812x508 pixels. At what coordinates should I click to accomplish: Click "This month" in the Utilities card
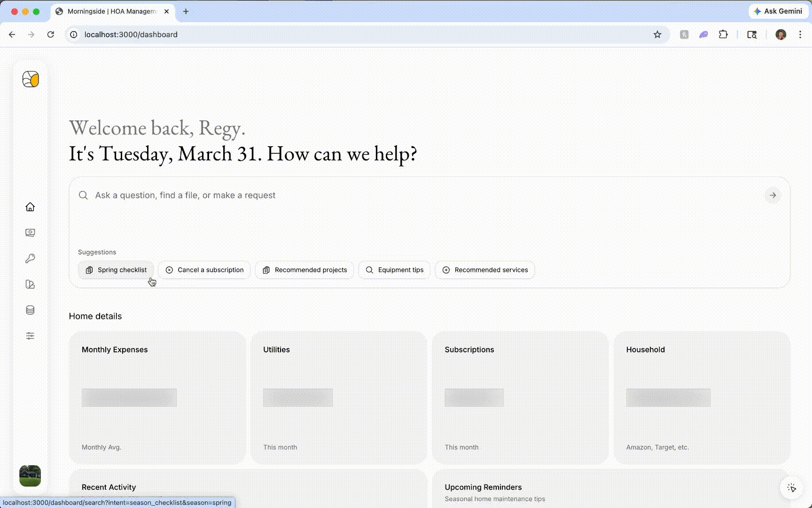click(280, 447)
